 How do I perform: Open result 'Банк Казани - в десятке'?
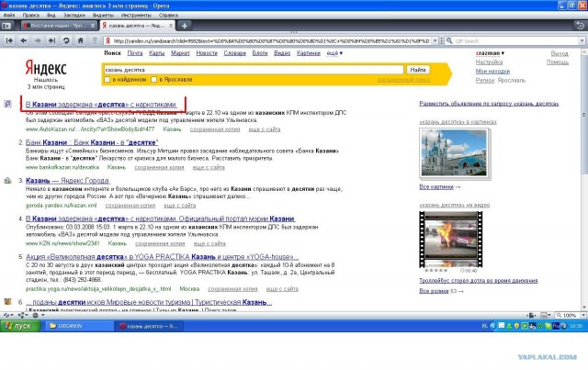point(92,142)
